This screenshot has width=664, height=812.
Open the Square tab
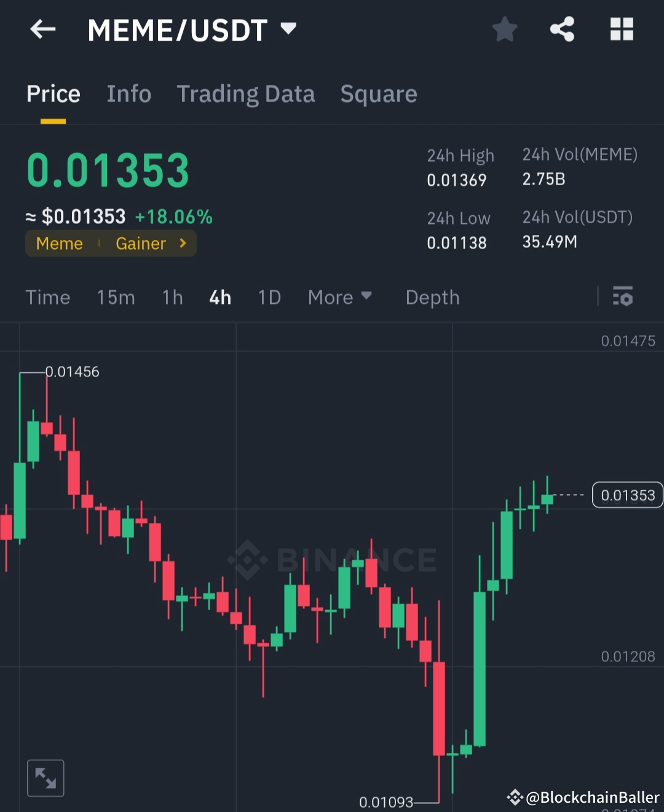click(x=379, y=94)
